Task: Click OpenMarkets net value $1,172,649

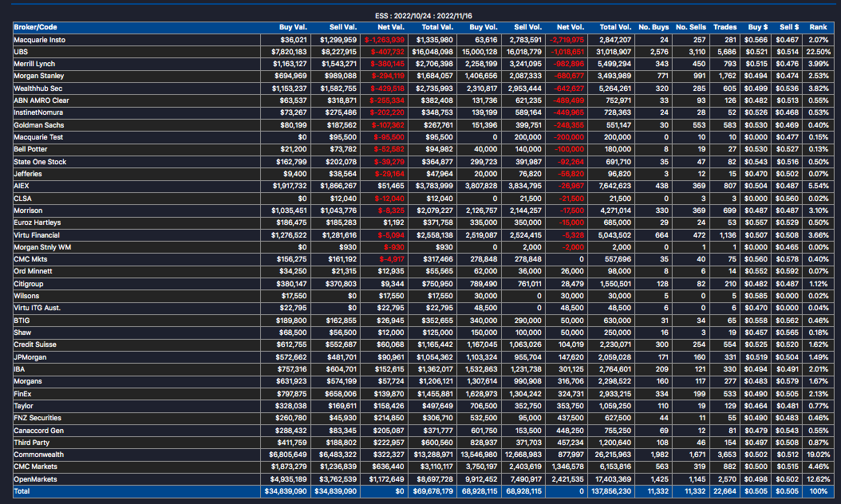Action: pyautogui.click(x=387, y=479)
